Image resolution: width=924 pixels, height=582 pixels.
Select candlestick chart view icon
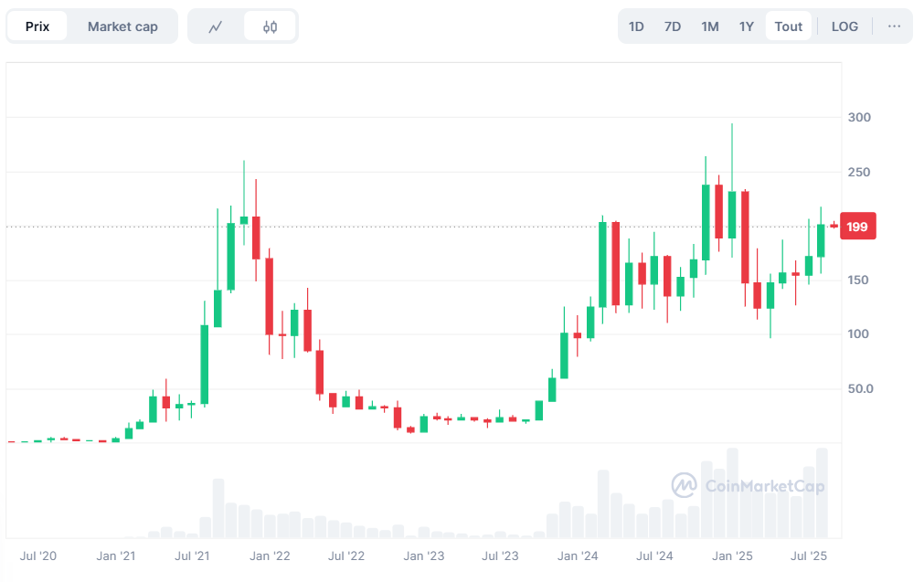coord(270,26)
